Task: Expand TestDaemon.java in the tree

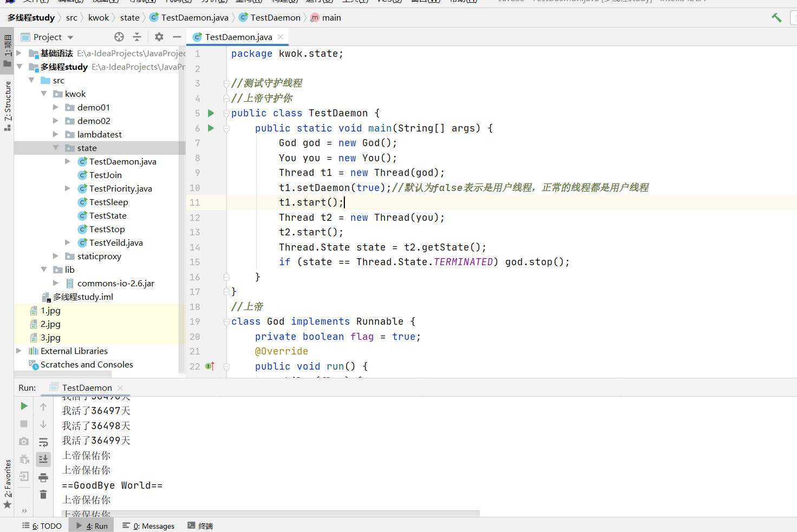Action: 68,161
